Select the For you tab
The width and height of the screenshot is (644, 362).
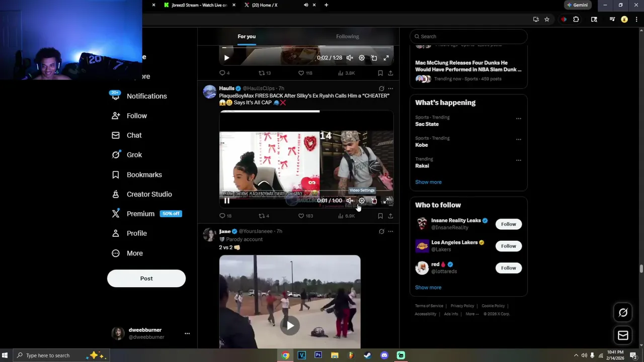[x=247, y=36]
